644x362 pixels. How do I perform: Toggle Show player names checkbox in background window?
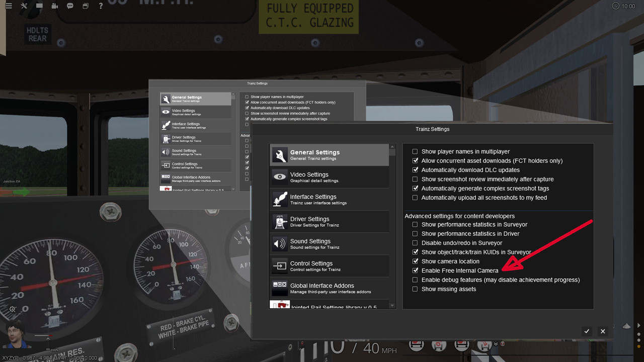point(247,97)
